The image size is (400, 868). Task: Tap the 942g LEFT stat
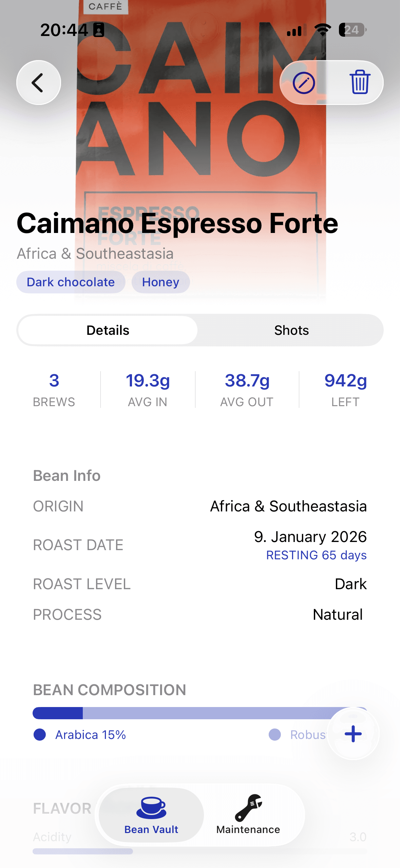click(345, 389)
